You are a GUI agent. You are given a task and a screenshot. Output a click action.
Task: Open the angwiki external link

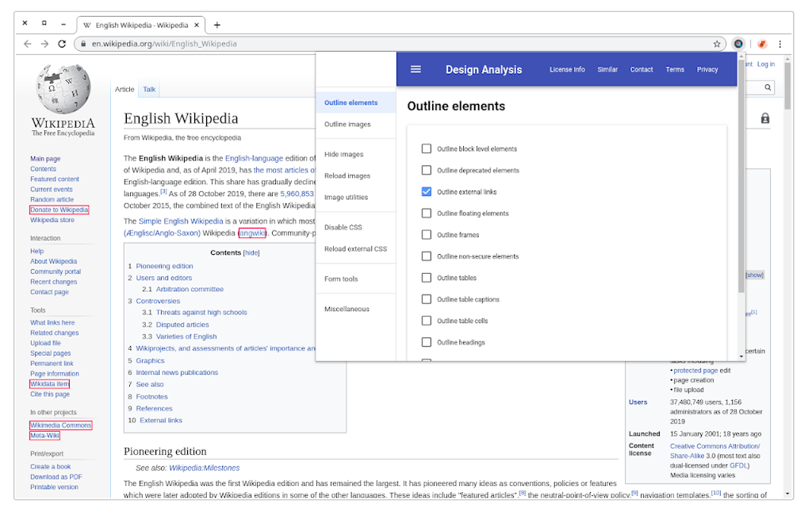(252, 233)
